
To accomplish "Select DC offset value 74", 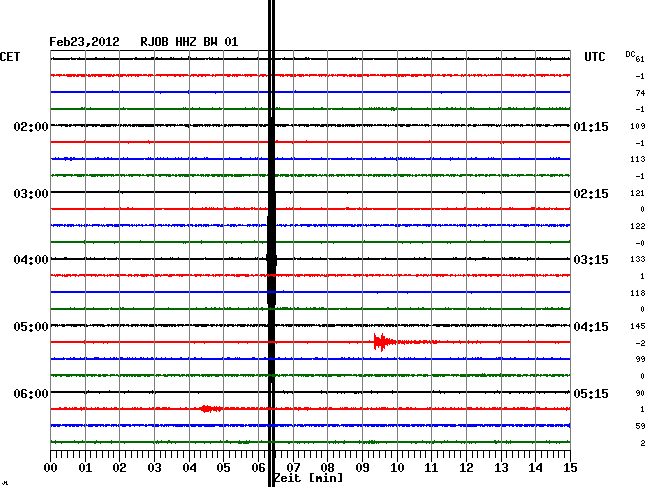I will click(x=640, y=93).
